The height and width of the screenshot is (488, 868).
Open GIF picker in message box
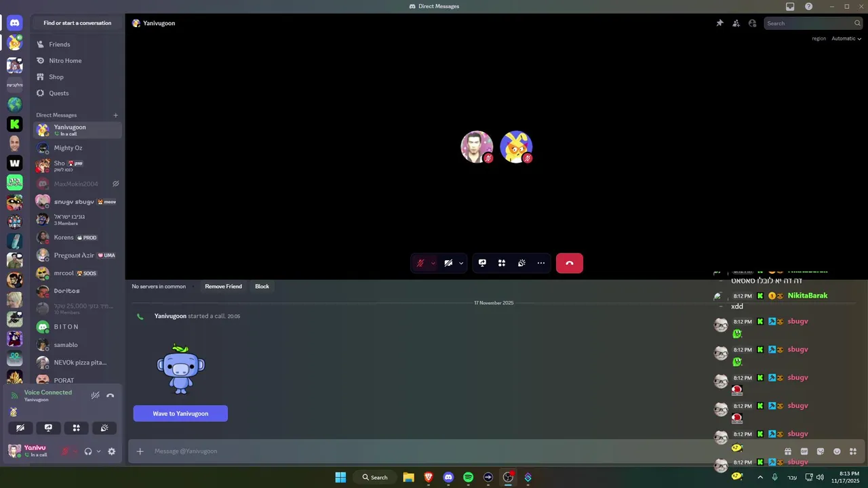[x=804, y=451]
